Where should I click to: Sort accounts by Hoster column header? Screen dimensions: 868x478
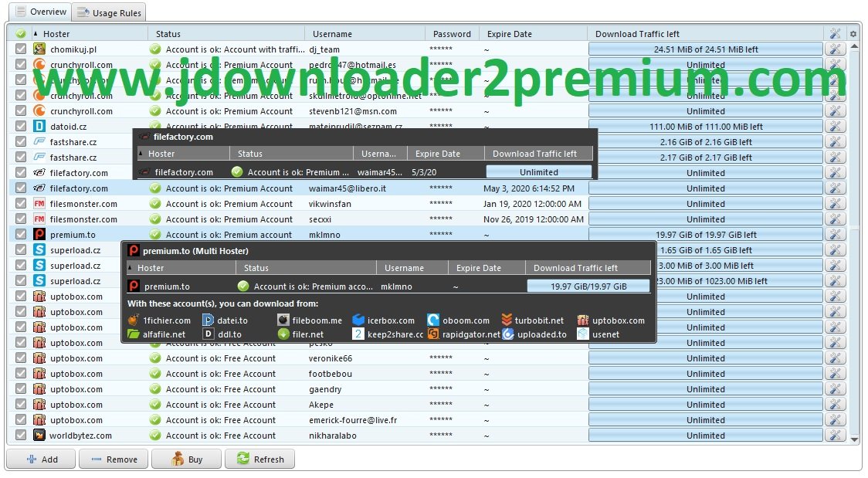point(89,34)
